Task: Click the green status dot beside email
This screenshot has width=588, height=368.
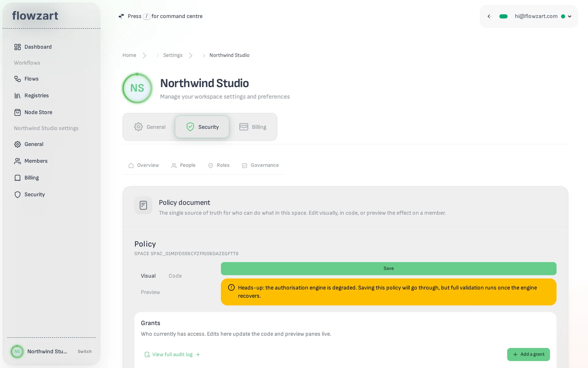Action: (563, 17)
